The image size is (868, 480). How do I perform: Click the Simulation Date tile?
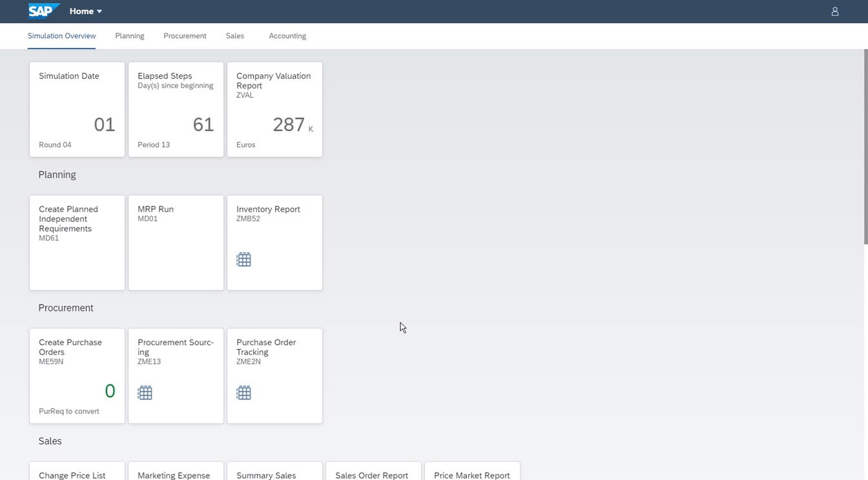77,110
